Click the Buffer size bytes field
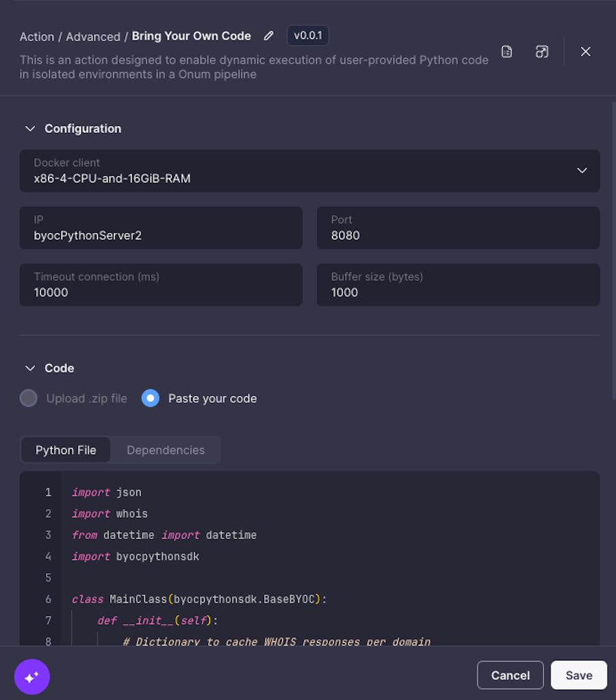 458,285
